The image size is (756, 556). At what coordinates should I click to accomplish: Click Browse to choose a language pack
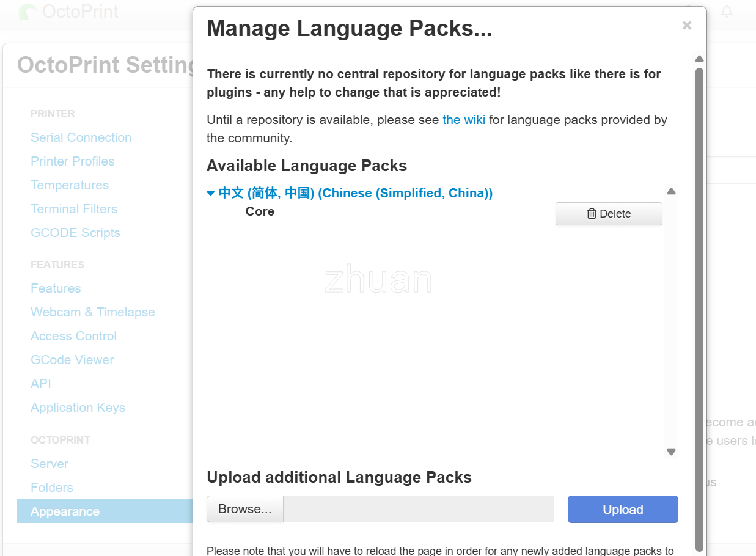click(245, 509)
